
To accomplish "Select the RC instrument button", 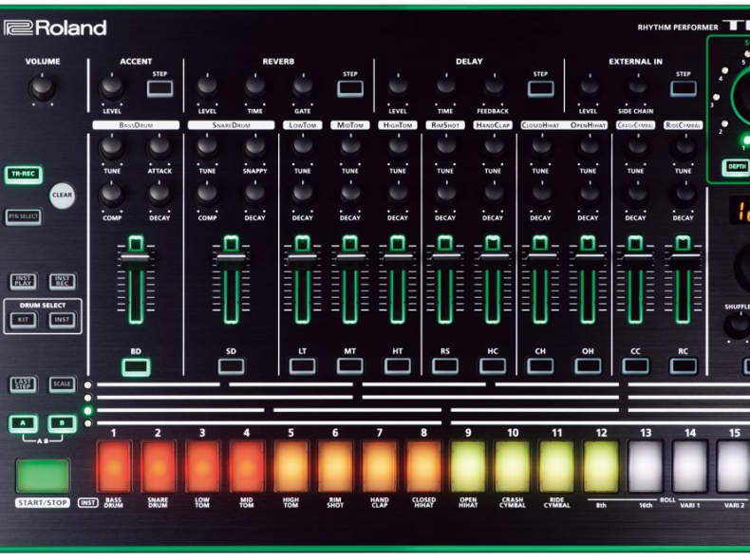I will pyautogui.click(x=683, y=366).
